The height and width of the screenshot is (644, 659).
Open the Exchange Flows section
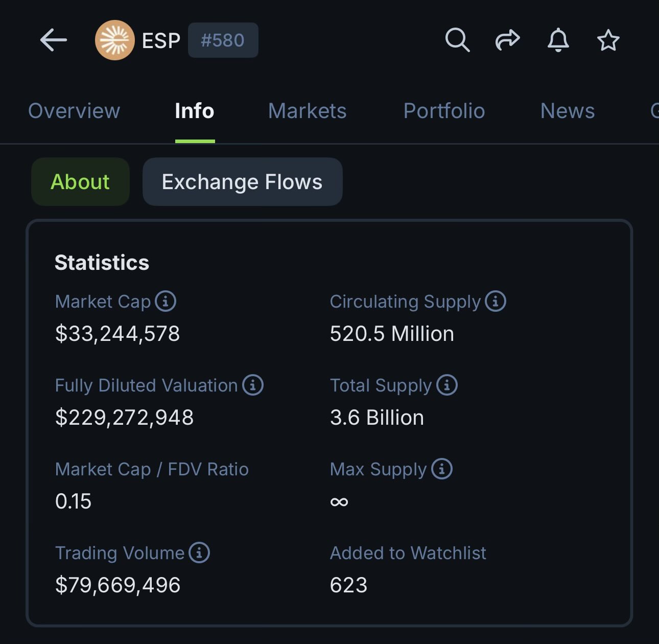(x=242, y=182)
